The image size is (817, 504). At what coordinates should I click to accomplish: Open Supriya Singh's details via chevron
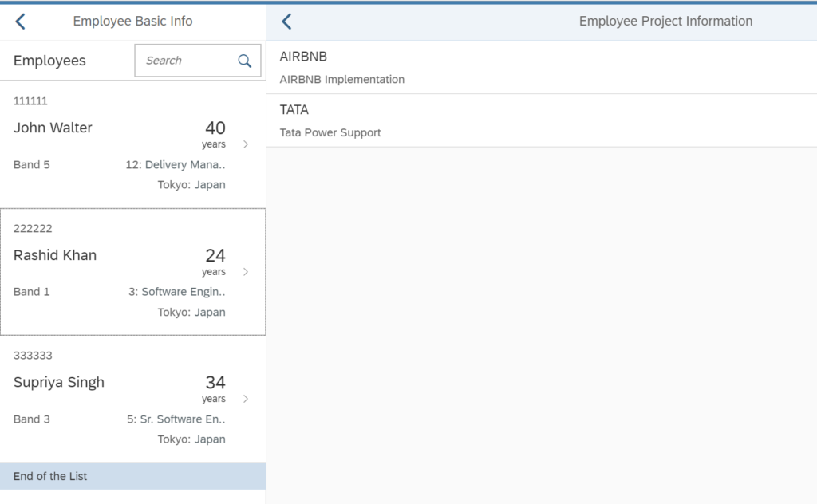246,399
